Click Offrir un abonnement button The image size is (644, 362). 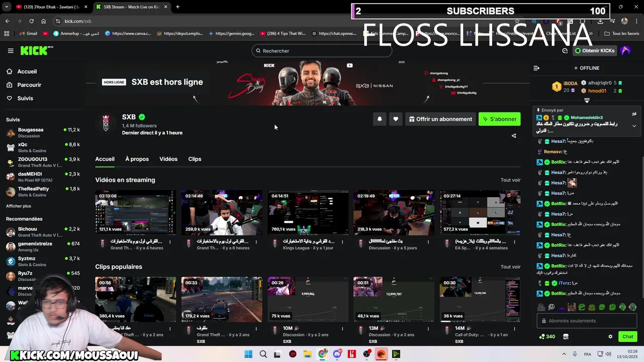[440, 119]
